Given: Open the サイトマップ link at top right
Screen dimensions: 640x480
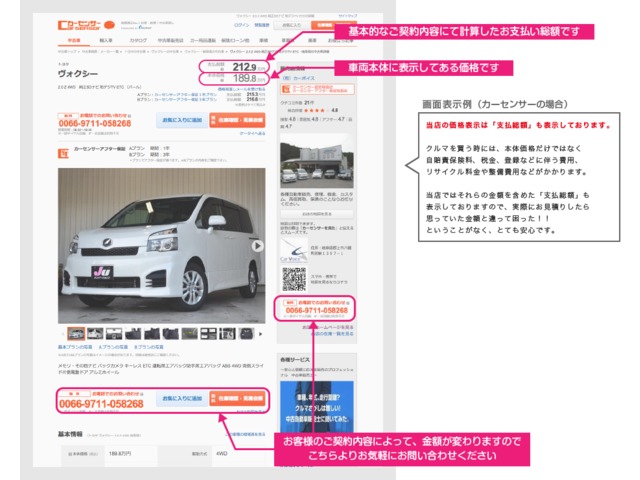Looking at the screenshot, I should coord(347,16).
